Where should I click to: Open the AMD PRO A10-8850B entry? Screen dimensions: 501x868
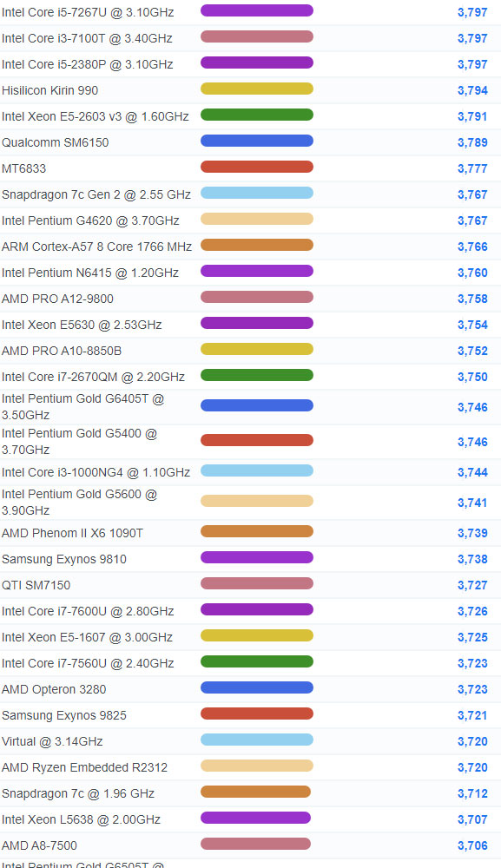(62, 351)
